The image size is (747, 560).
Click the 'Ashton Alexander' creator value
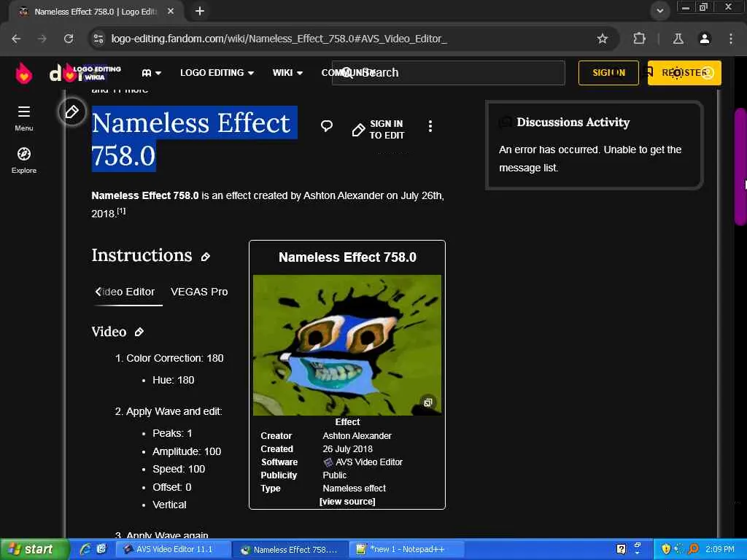coord(357,436)
